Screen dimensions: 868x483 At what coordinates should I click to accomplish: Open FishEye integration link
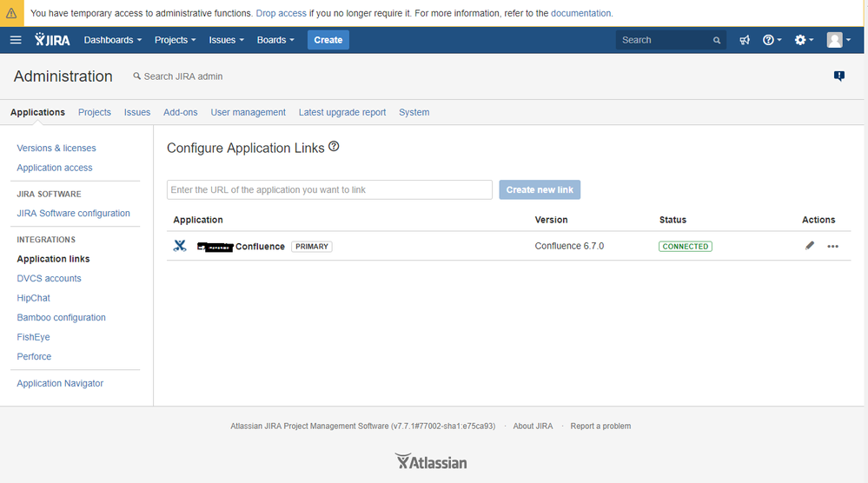point(33,337)
